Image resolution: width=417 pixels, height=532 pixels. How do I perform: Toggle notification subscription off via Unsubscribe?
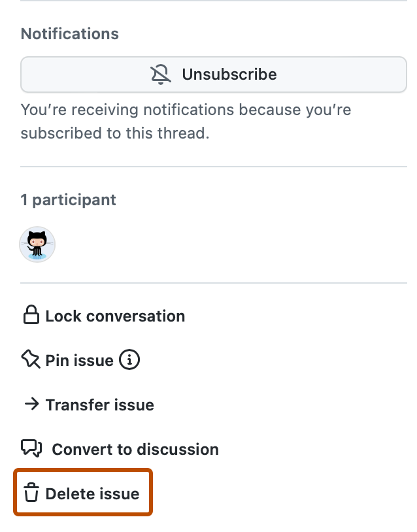[x=213, y=74]
